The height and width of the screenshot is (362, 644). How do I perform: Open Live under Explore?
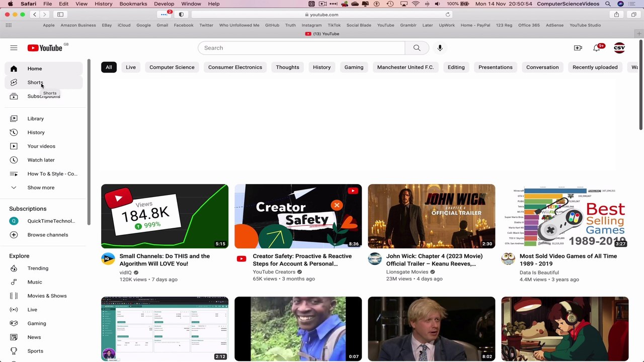point(43,310)
